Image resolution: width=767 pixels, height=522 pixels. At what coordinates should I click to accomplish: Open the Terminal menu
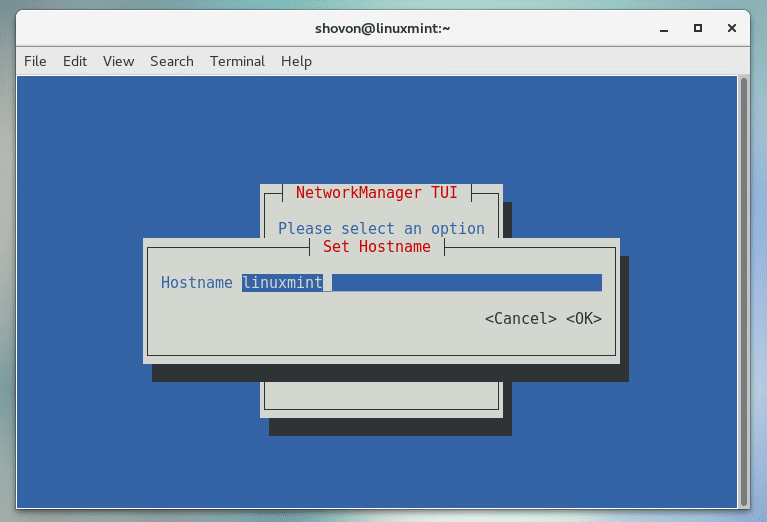point(237,61)
